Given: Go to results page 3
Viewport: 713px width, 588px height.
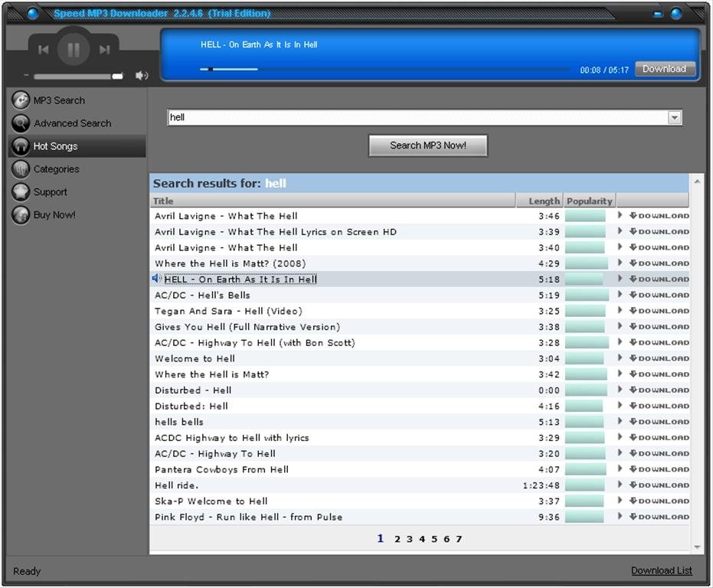Looking at the screenshot, I should (x=410, y=539).
